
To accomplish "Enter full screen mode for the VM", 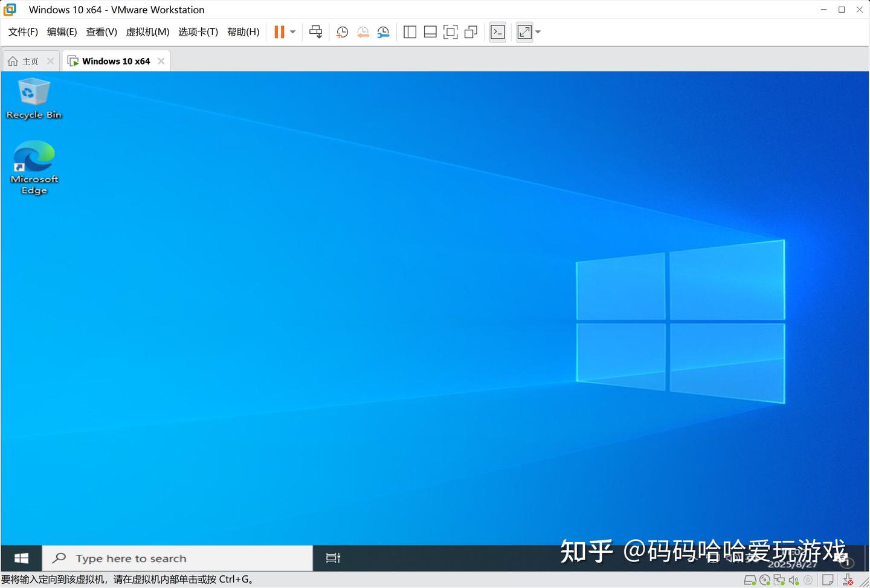I will point(451,32).
